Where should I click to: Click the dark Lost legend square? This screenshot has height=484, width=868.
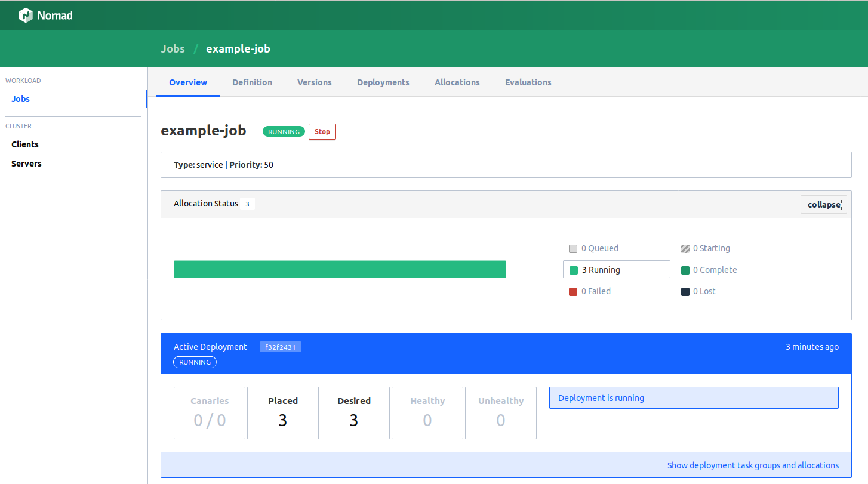[x=685, y=292]
